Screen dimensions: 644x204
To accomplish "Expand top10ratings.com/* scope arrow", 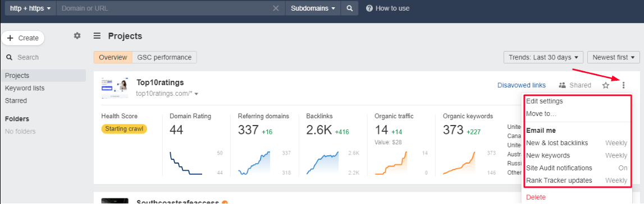I will pyautogui.click(x=197, y=94).
